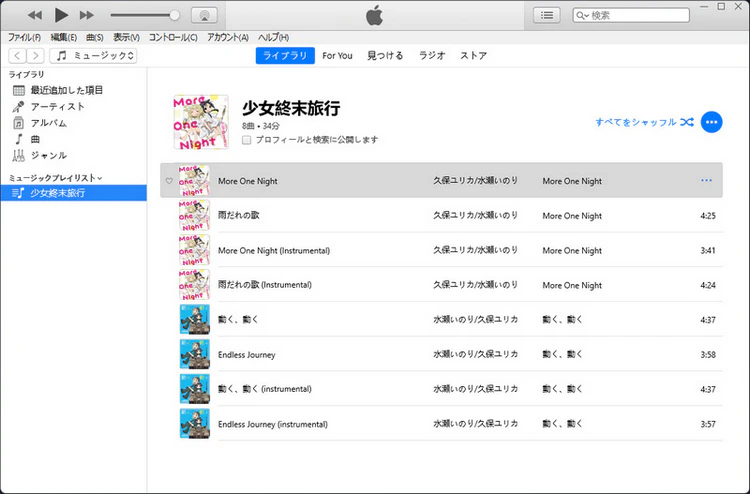Click the playlist cover artwork
This screenshot has height=494, width=750.
(x=201, y=122)
